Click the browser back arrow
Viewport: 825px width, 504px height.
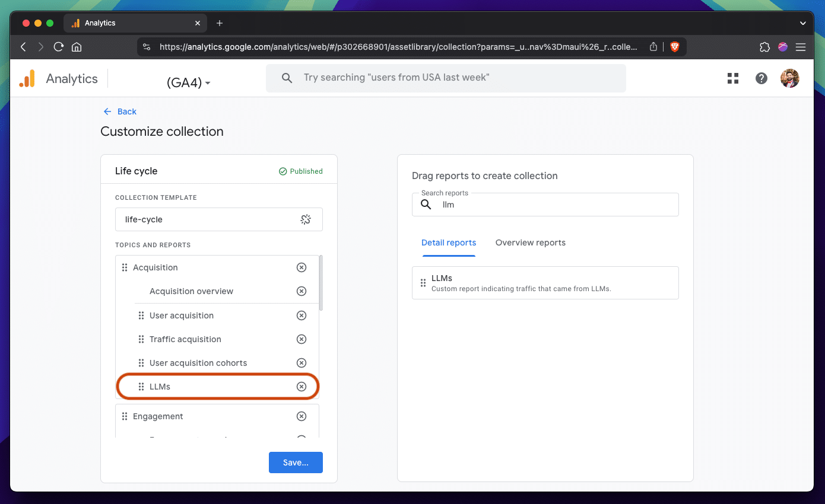point(23,47)
